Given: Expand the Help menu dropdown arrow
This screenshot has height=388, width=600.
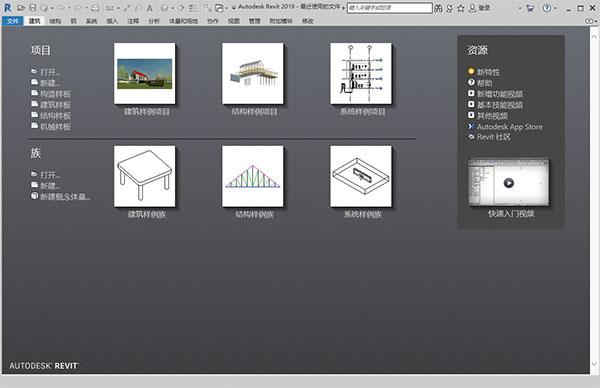Looking at the screenshot, I should coord(555,8).
